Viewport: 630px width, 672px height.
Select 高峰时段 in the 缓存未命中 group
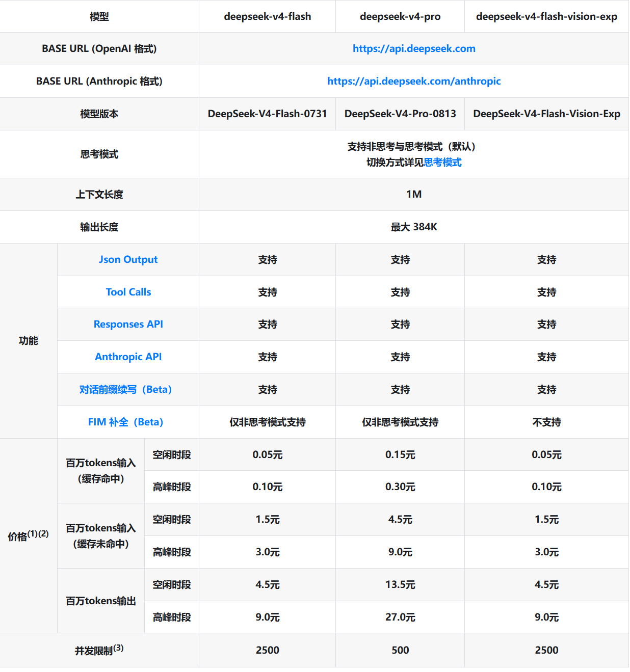[172, 552]
